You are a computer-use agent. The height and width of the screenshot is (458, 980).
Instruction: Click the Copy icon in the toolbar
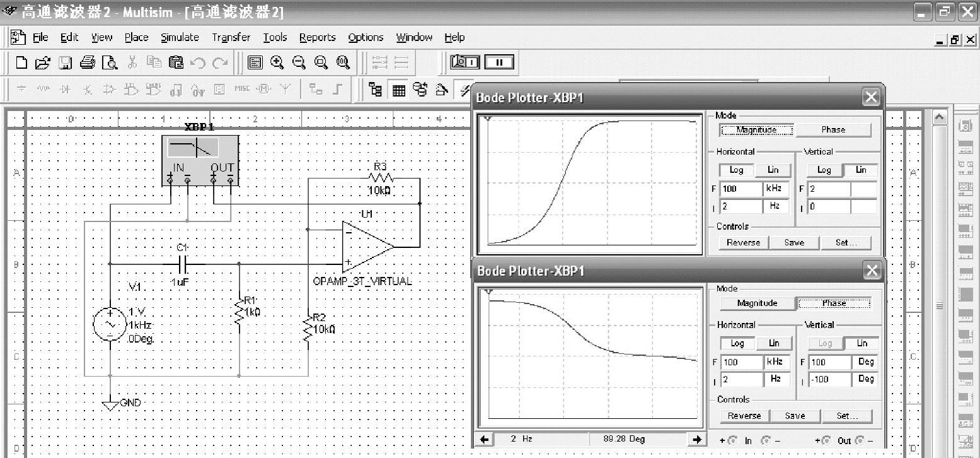point(153,62)
